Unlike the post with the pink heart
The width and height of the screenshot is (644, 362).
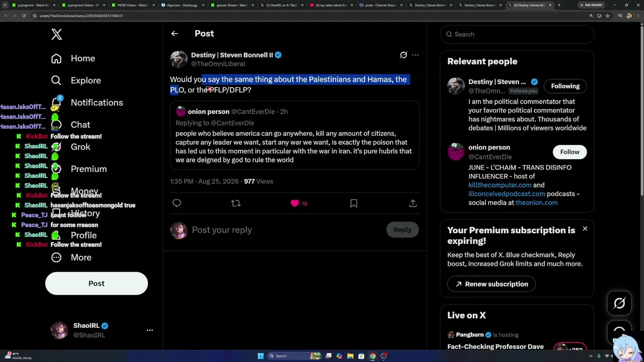(x=295, y=203)
